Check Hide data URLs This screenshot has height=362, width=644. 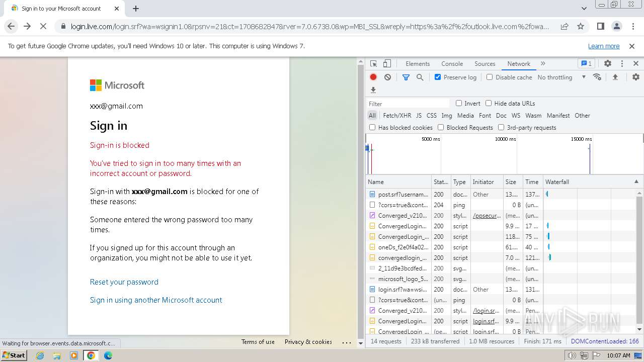click(489, 104)
